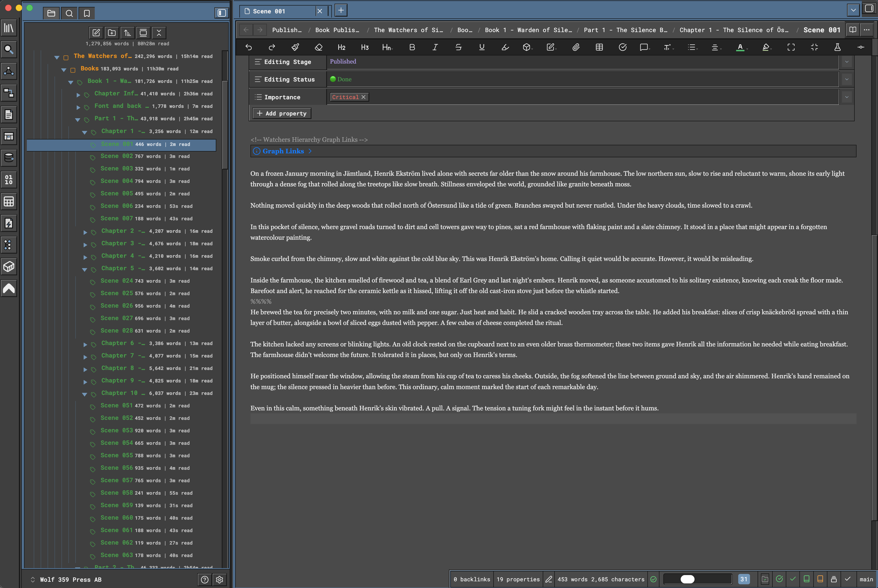Image resolution: width=878 pixels, height=588 pixels.
Task: Click the fullscreen expand icon in toolbar
Action: click(791, 47)
